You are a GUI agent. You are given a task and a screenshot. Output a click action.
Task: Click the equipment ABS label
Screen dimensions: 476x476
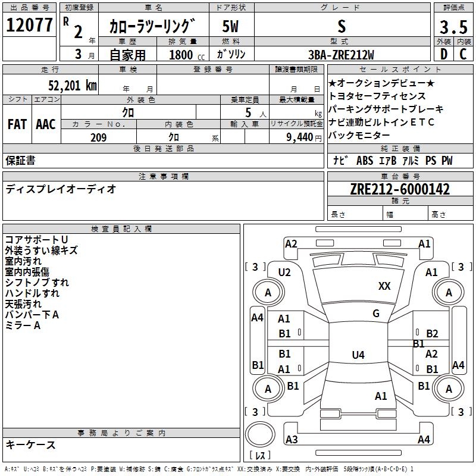[x=365, y=161]
